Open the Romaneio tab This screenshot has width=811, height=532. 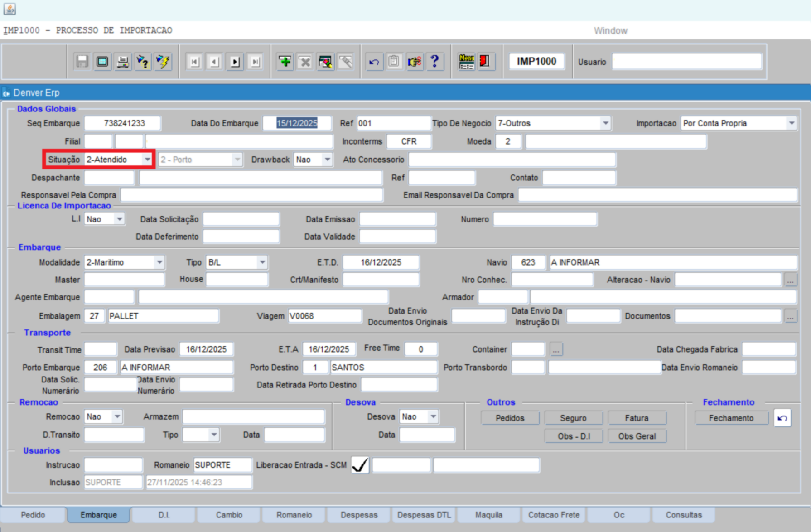(x=294, y=515)
